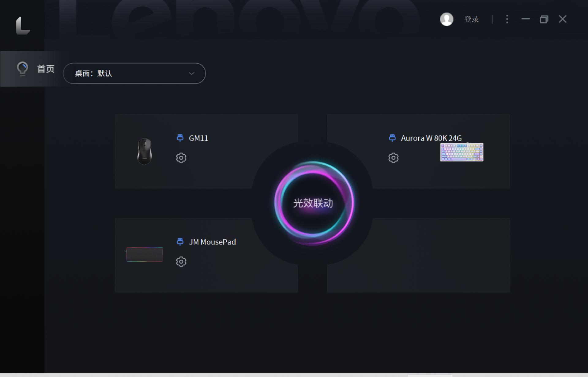588x377 pixels.
Task: Toggle the 光效联动 lighting sync ring
Action: [313, 203]
